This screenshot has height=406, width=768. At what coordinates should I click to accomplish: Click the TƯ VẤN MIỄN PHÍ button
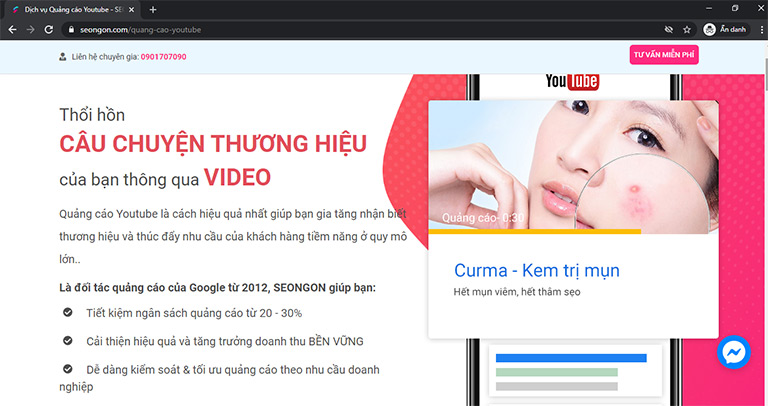664,55
